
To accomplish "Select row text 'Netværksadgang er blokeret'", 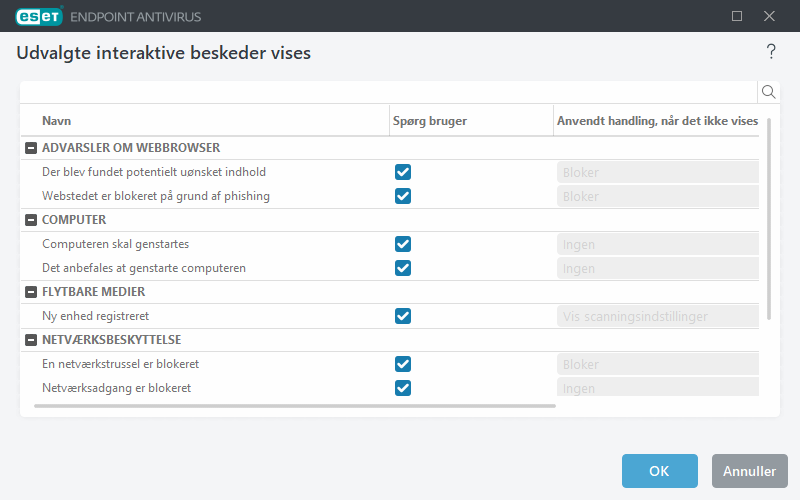I will (x=116, y=388).
